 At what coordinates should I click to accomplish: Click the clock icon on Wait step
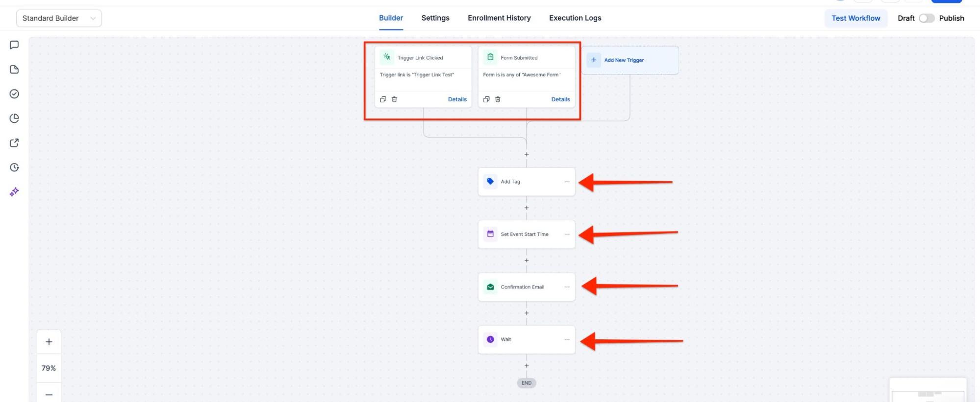coord(490,339)
